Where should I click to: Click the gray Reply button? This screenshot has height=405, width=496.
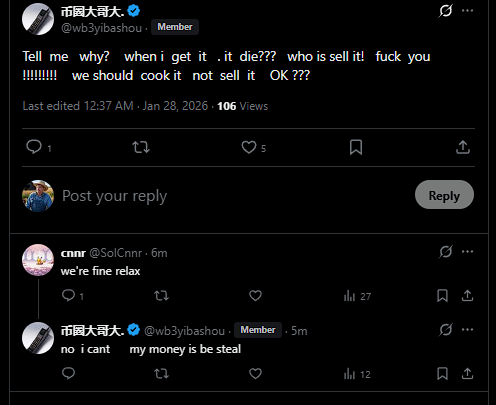click(444, 195)
